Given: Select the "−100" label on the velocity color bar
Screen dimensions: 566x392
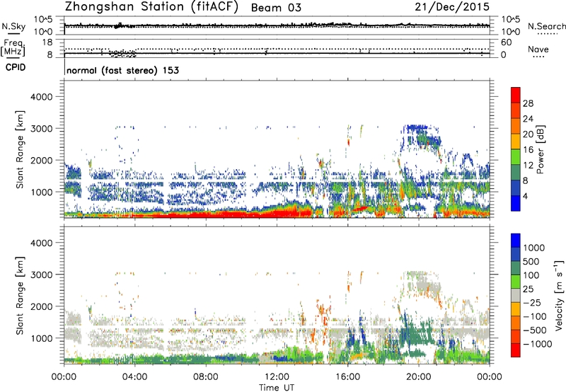Looking at the screenshot, I should (534, 316).
